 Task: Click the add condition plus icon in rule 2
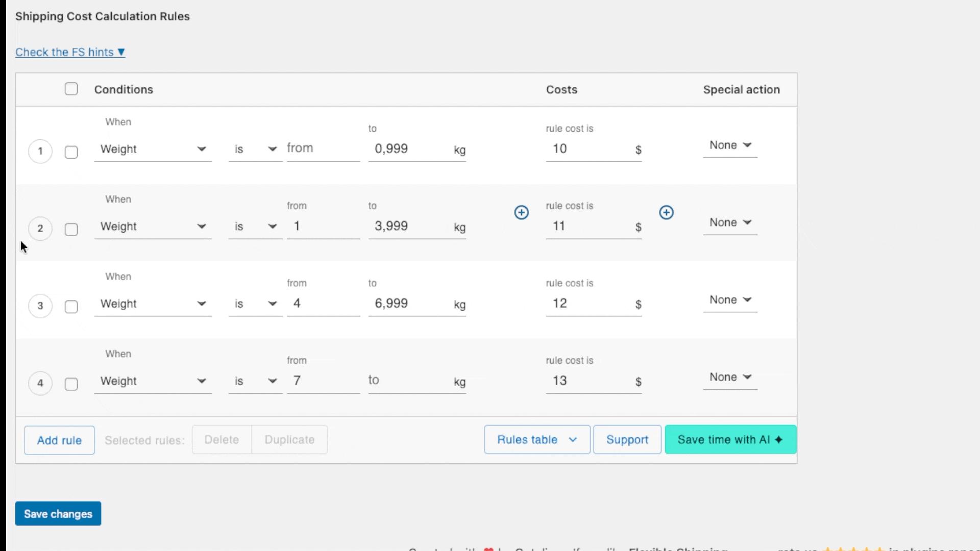pyautogui.click(x=521, y=212)
